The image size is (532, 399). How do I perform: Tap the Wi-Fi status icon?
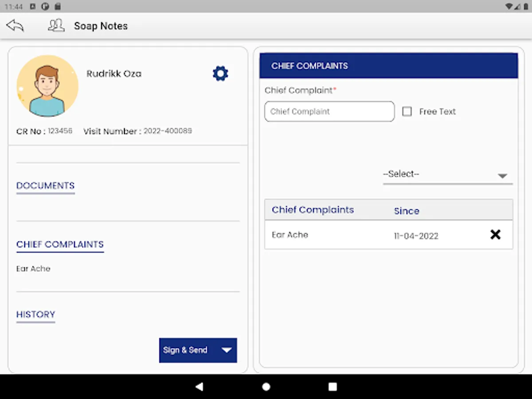[x=509, y=7]
